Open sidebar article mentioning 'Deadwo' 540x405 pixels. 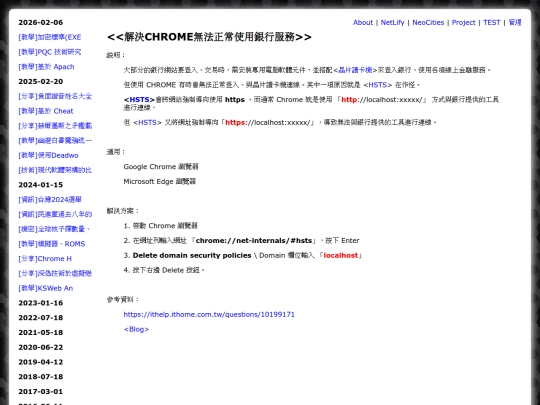point(48,155)
